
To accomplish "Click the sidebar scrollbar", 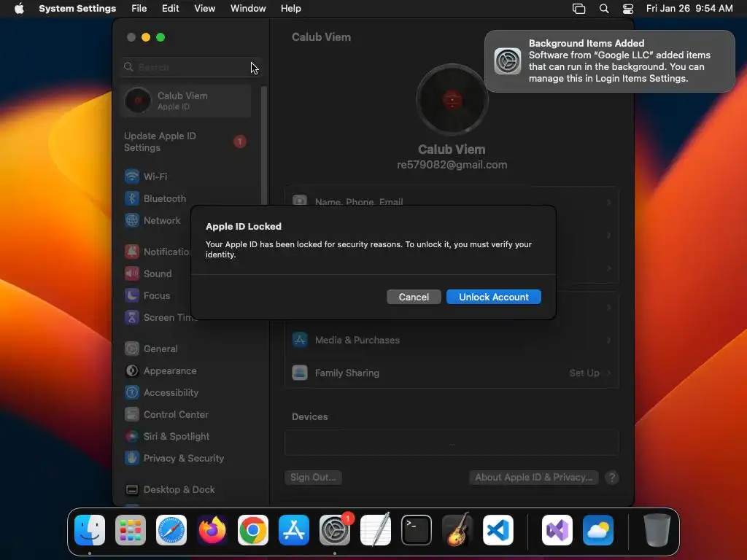I will (x=264, y=145).
